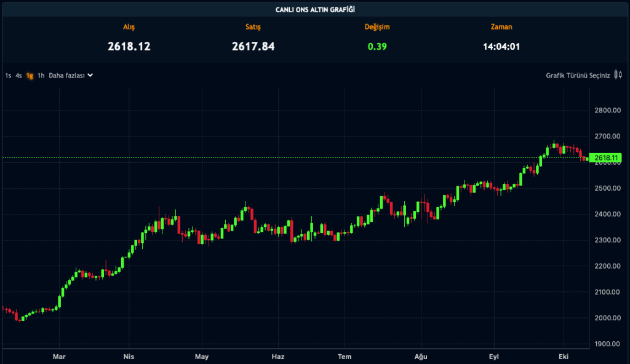Click the Ağu label on time axis
The width and height of the screenshot is (630, 364).
coord(421,357)
